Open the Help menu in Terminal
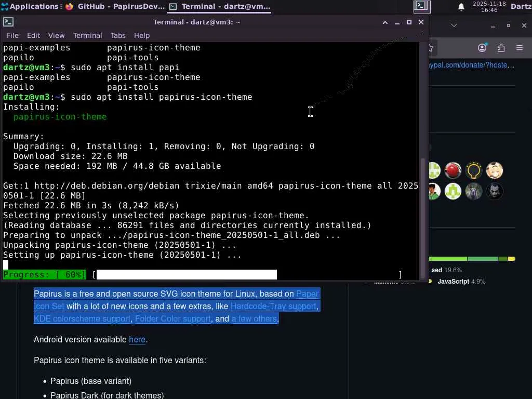This screenshot has width=532, height=399. pos(141,36)
